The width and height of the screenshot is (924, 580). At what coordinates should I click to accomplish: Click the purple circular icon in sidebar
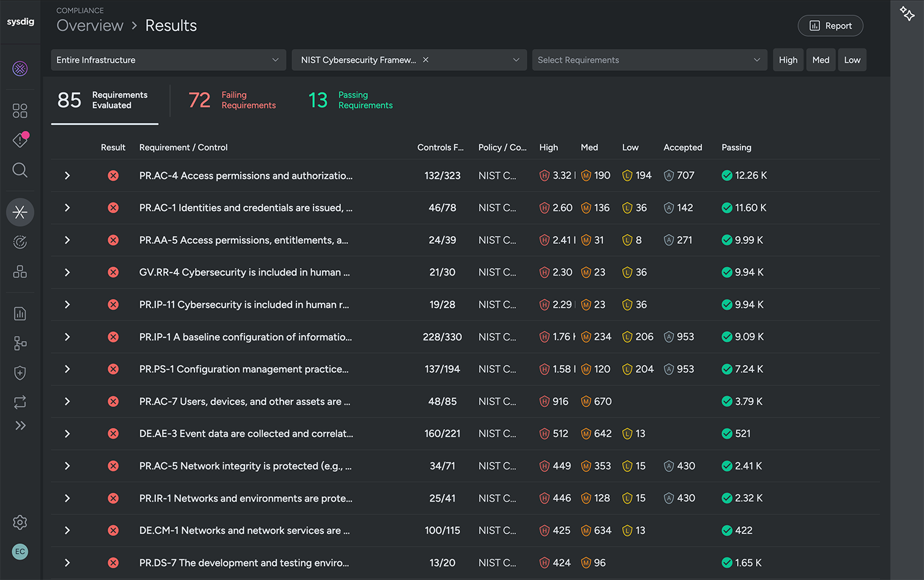(20, 68)
